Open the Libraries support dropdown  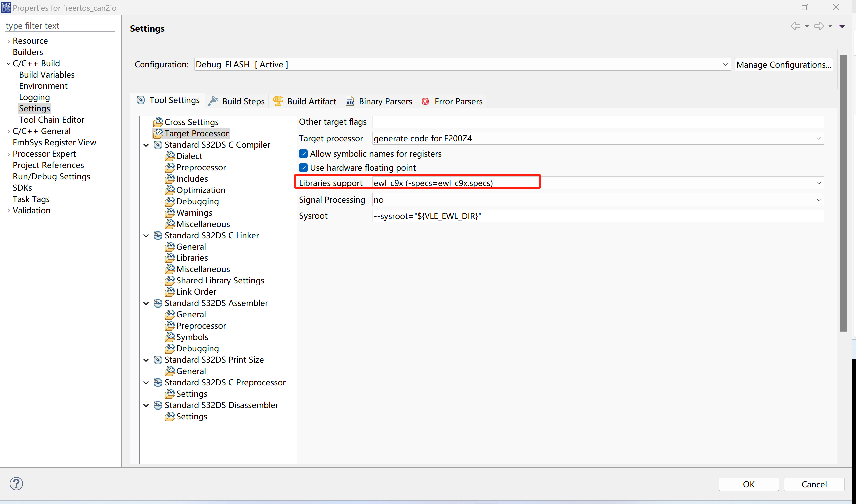(598, 183)
